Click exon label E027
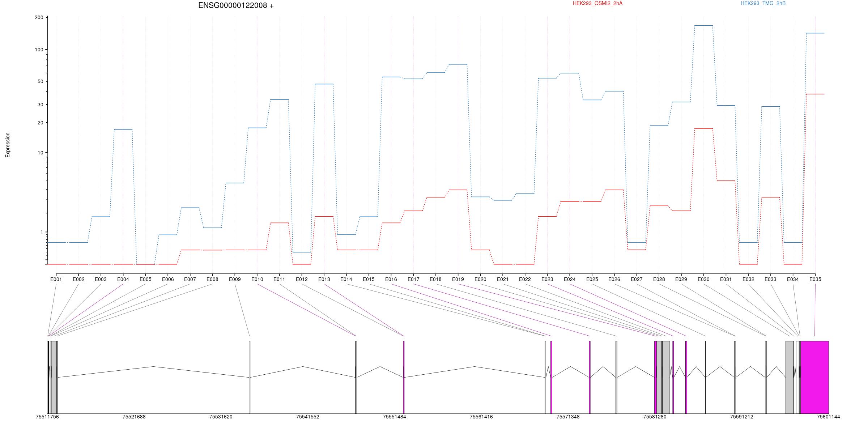This screenshot has height=434, width=868. [637, 279]
